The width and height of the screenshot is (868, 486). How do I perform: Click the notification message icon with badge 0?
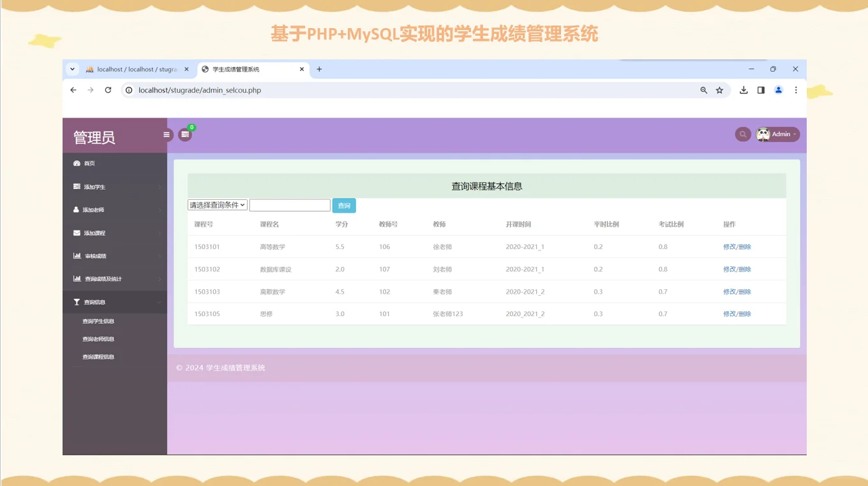tap(185, 135)
